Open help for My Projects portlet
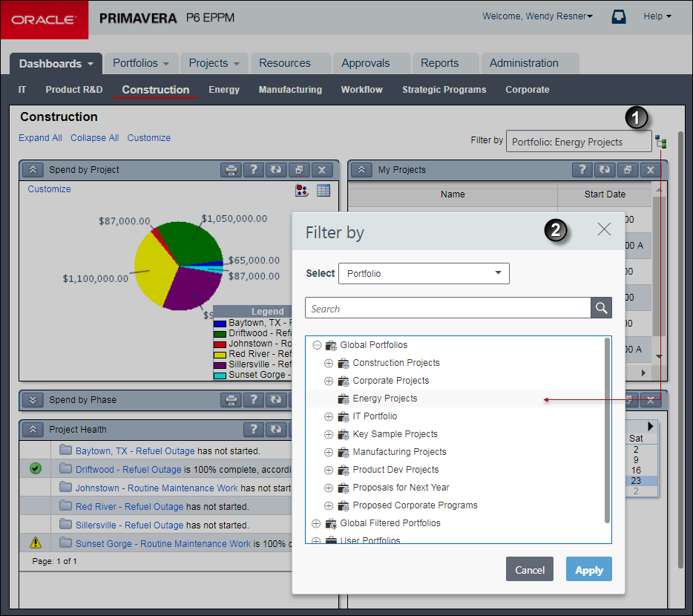This screenshot has width=693, height=616. pyautogui.click(x=582, y=170)
